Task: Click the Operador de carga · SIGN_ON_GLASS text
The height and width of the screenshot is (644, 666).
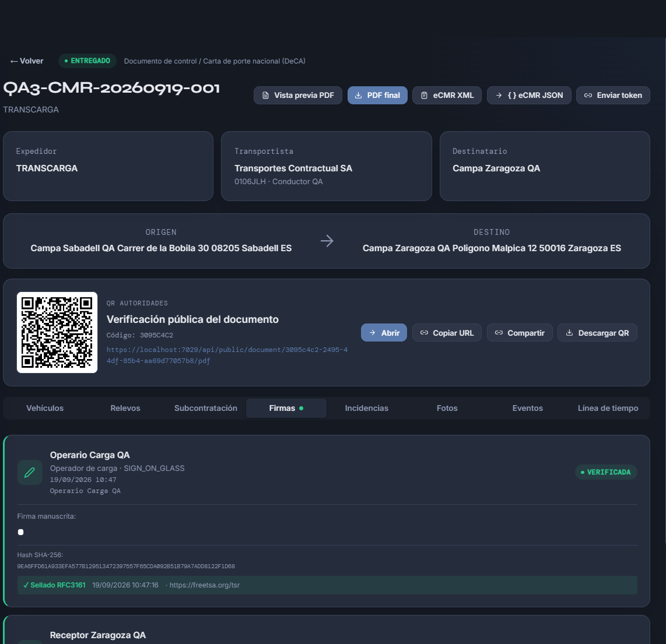Action: point(117,468)
